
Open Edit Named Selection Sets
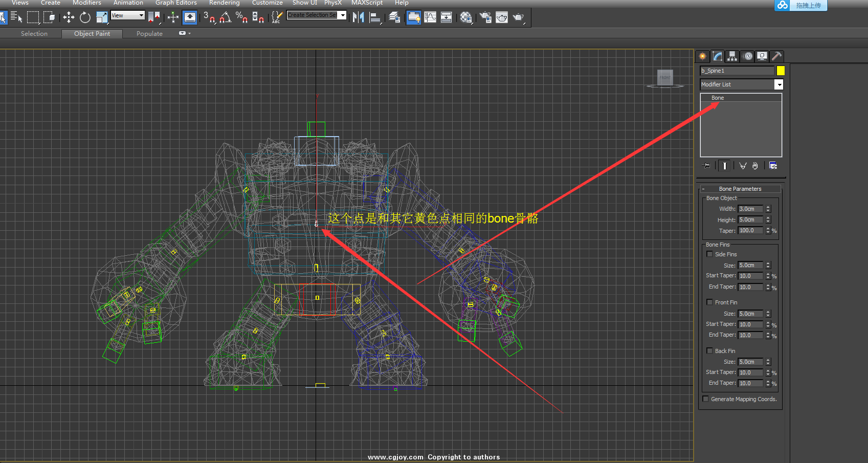pos(277,17)
